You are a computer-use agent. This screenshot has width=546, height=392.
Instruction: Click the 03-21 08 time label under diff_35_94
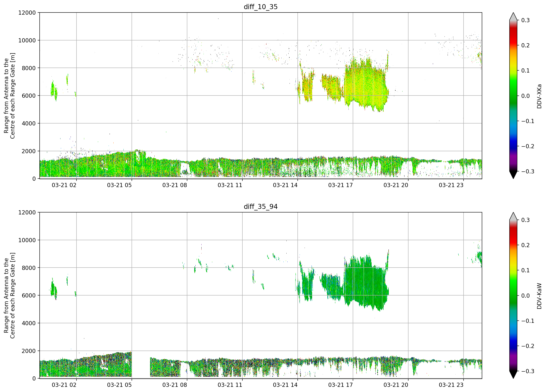[x=175, y=385]
